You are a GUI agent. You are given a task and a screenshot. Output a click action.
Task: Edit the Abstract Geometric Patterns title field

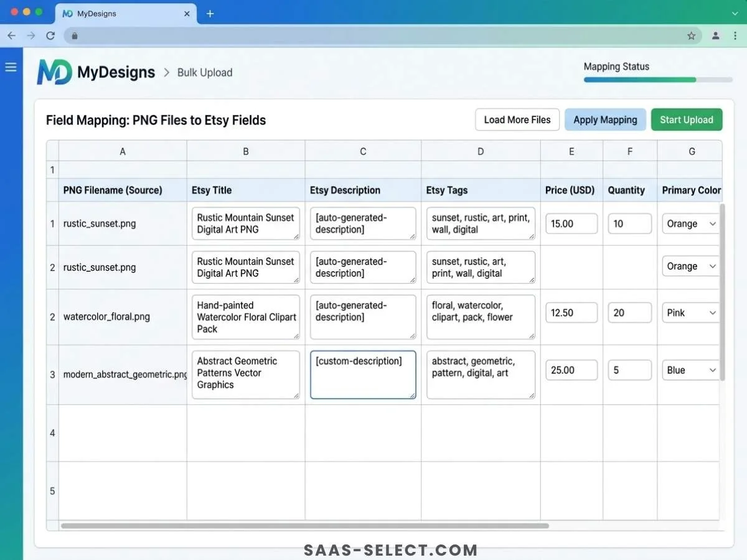(246, 375)
